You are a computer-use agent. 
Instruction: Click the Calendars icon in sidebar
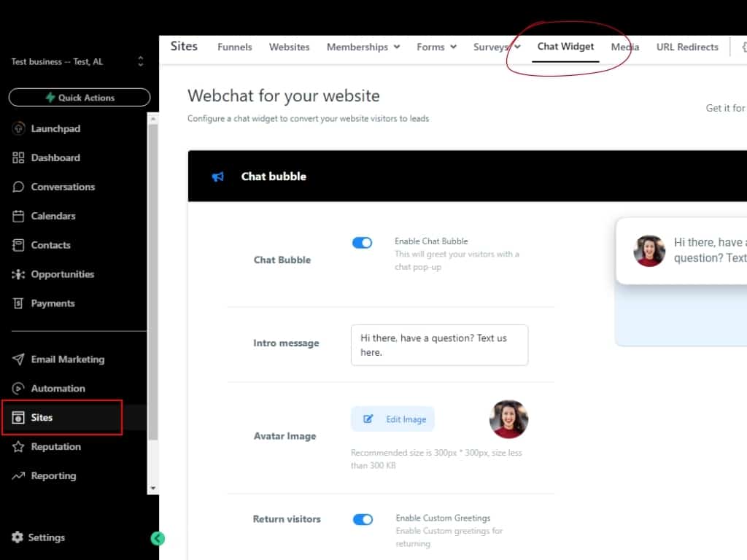19,216
